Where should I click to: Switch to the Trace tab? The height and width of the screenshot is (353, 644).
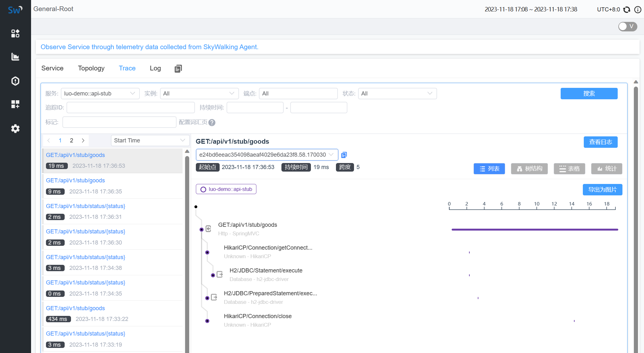coord(127,68)
